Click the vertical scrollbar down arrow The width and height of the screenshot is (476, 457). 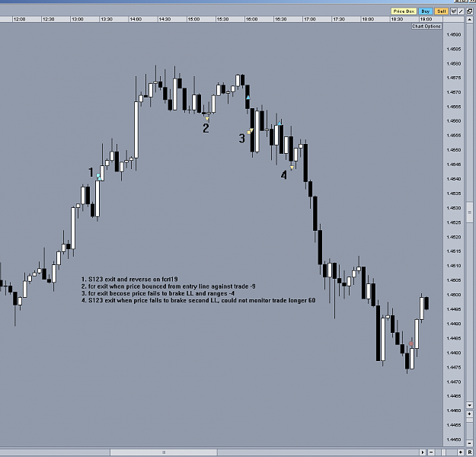point(469,405)
